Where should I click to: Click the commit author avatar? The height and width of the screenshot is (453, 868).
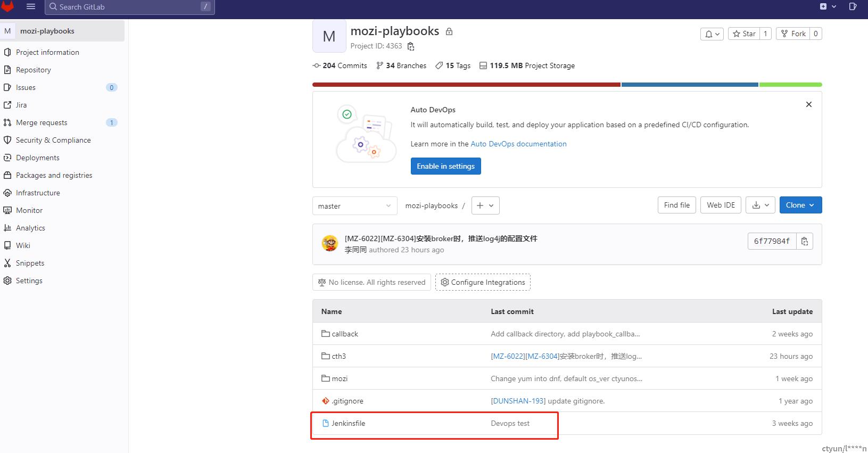coord(330,243)
